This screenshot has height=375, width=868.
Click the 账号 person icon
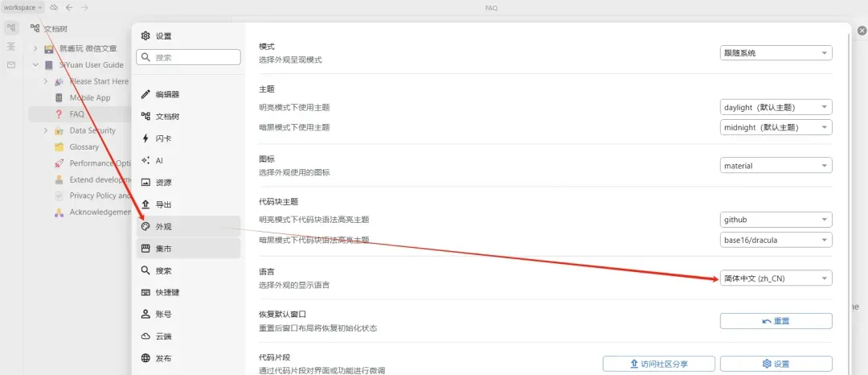coord(145,314)
